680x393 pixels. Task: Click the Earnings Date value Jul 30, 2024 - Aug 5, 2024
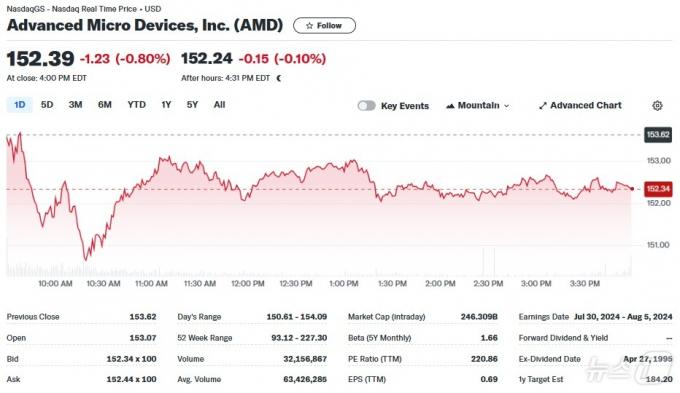click(623, 317)
